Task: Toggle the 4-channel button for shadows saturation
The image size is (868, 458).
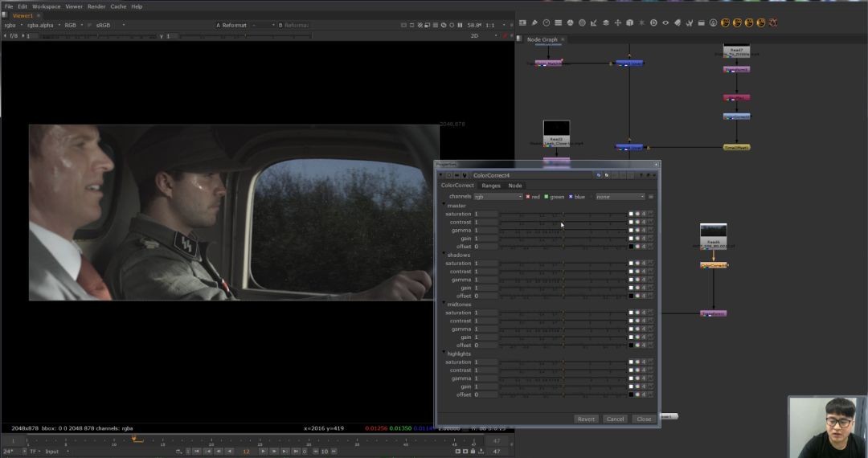Action: click(644, 264)
